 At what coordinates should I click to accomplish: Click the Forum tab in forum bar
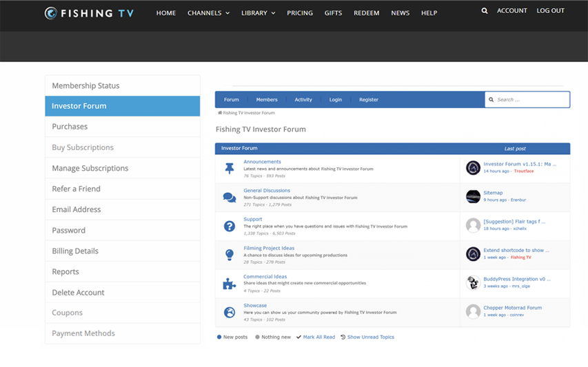coord(232,100)
